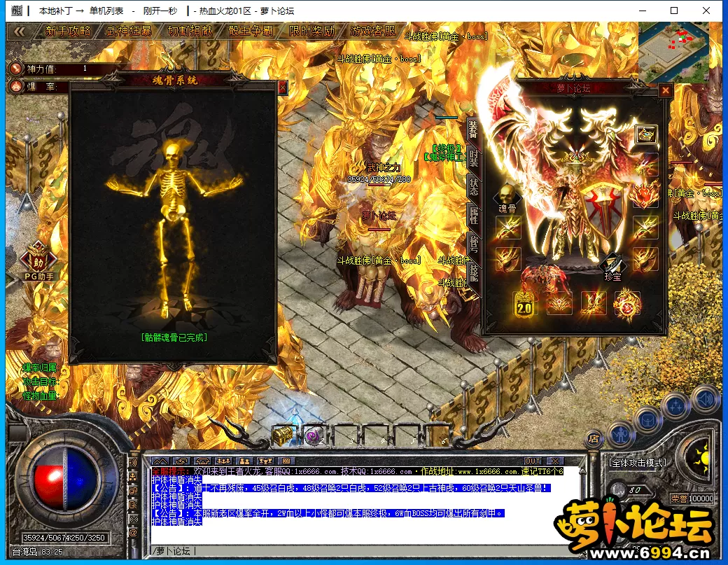Close the 魂骨系统 window
Image resolution: width=728 pixels, height=565 pixels.
coord(283,88)
